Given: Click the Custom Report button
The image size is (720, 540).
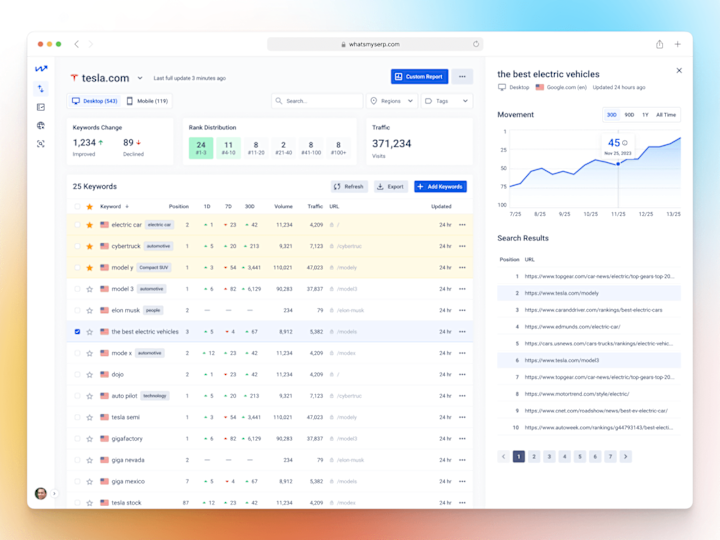Looking at the screenshot, I should pos(419,77).
